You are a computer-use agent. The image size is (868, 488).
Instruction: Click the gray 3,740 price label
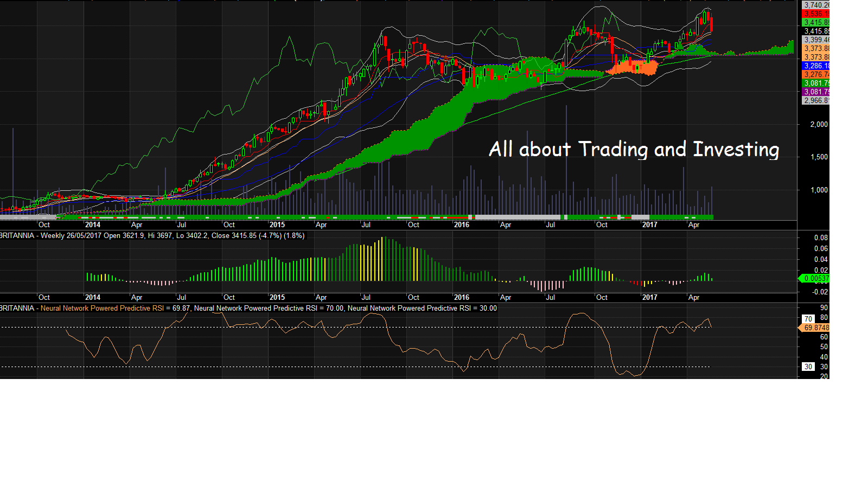tap(816, 5)
